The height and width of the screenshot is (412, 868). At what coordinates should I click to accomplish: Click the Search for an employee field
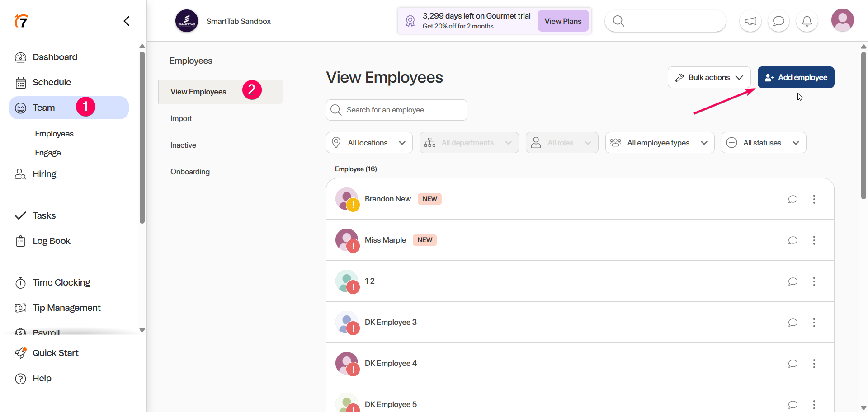(x=396, y=110)
